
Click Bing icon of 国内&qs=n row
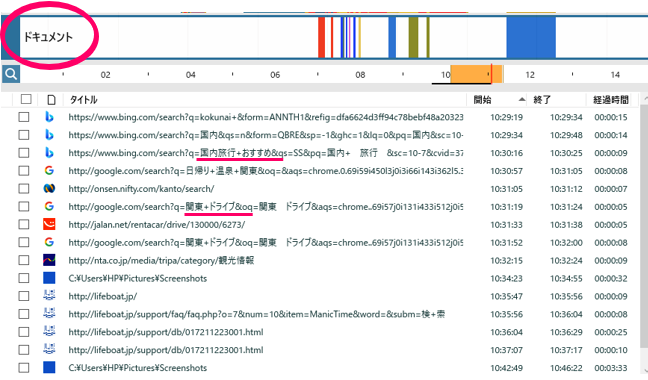coord(49,135)
